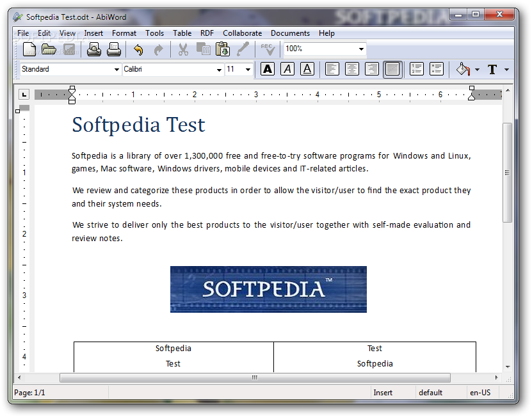Click the scroll left arrow
Viewport: 532px width, 417px height.
point(19,377)
